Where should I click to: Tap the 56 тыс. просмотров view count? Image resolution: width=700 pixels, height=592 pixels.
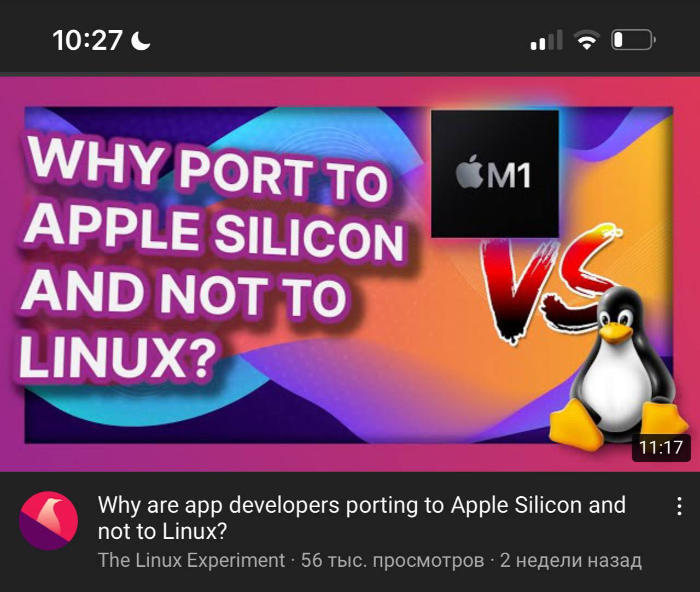tap(392, 560)
